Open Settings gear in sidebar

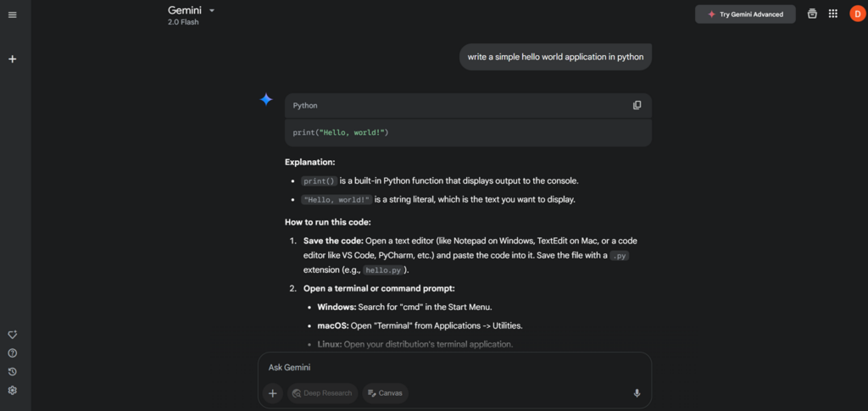(x=13, y=391)
